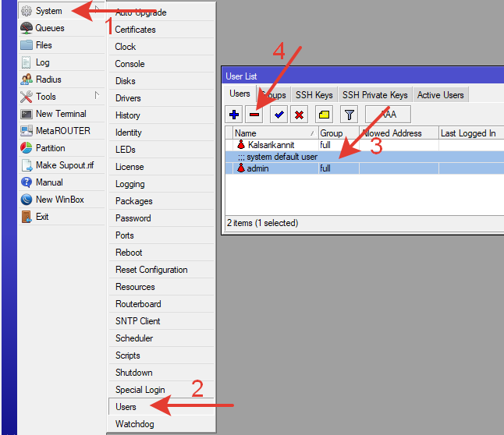Expand the Tools submenu arrow
504x435 pixels.
coord(97,95)
